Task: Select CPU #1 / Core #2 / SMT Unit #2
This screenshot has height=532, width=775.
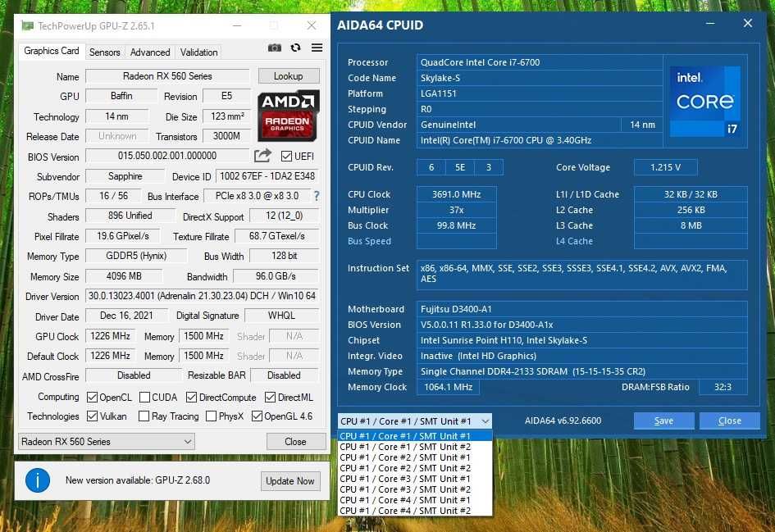Action: click(415, 468)
